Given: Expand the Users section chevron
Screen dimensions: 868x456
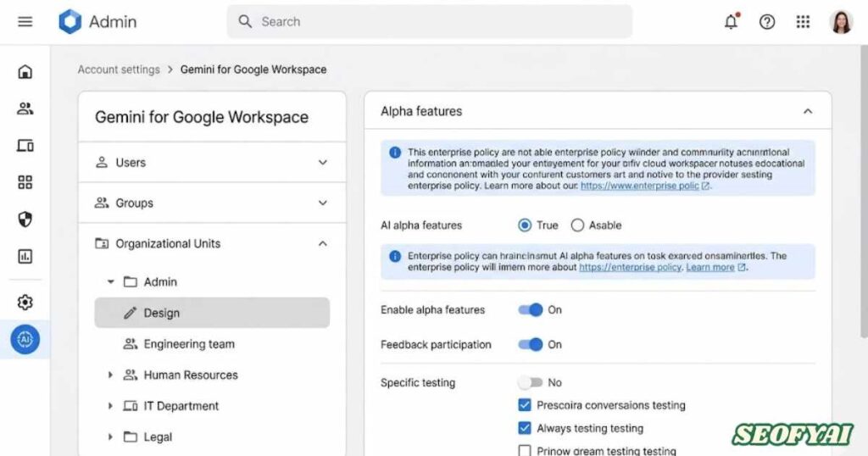Looking at the screenshot, I should [x=323, y=162].
